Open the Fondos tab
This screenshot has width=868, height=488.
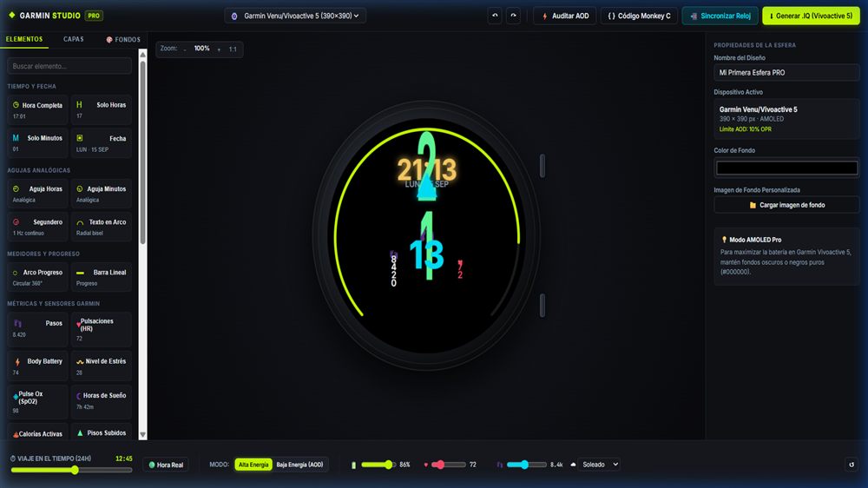point(123,39)
